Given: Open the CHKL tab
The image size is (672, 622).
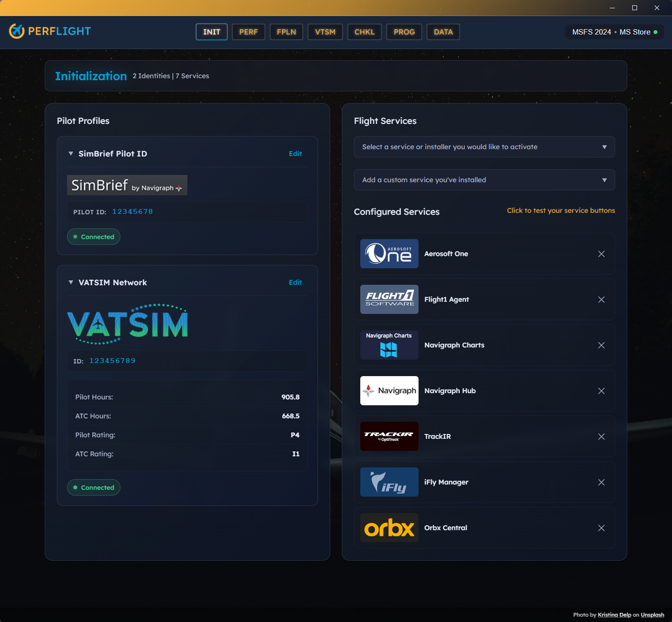Looking at the screenshot, I should click(x=364, y=32).
